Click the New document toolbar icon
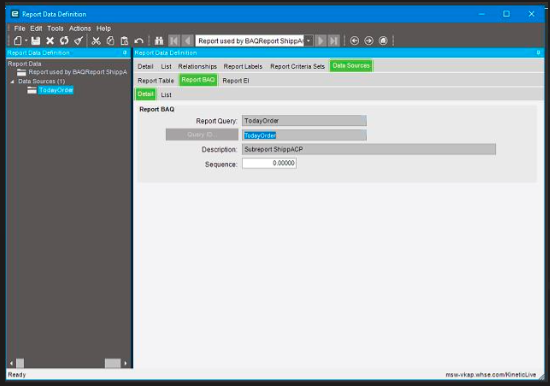Image resolution: width=550 pixels, height=386 pixels. point(18,41)
